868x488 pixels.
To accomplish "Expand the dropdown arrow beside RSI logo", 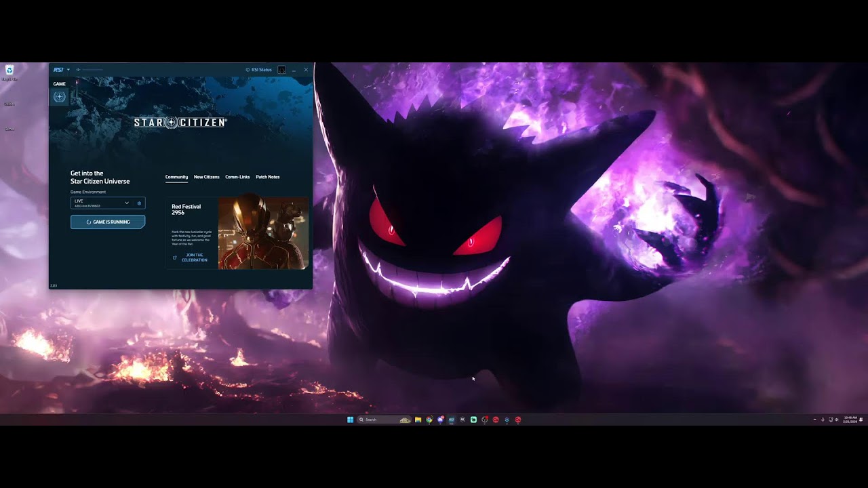I will click(68, 70).
